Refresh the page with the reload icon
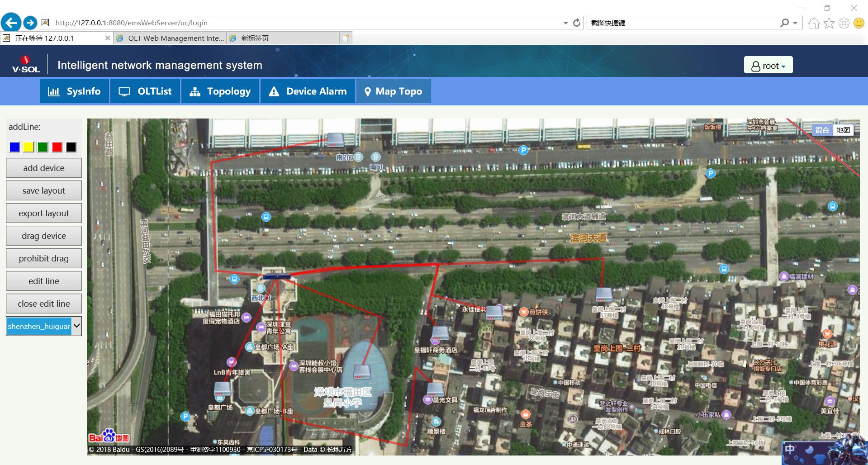The height and width of the screenshot is (465, 868). pos(577,23)
